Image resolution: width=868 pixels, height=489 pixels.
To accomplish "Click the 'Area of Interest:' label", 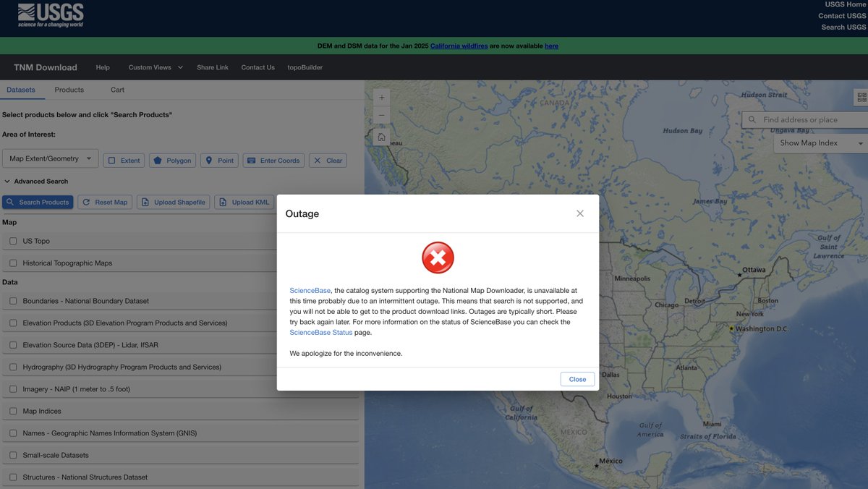I will pos(29,135).
